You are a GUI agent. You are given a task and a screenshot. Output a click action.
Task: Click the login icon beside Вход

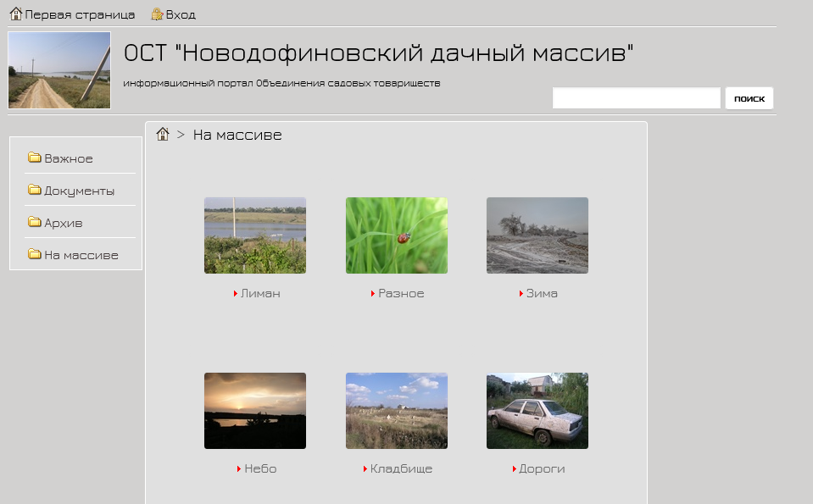(x=157, y=14)
